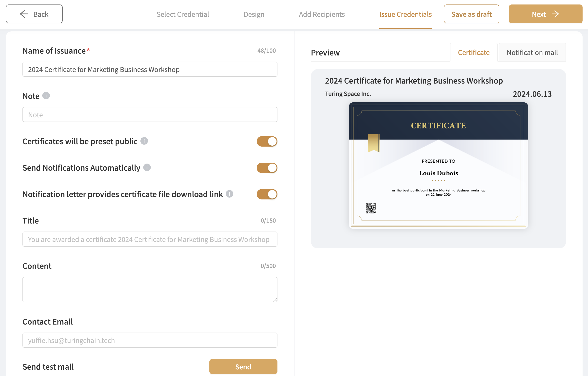The height and width of the screenshot is (376, 588).
Task: Click the Back button
Action: pos(34,14)
